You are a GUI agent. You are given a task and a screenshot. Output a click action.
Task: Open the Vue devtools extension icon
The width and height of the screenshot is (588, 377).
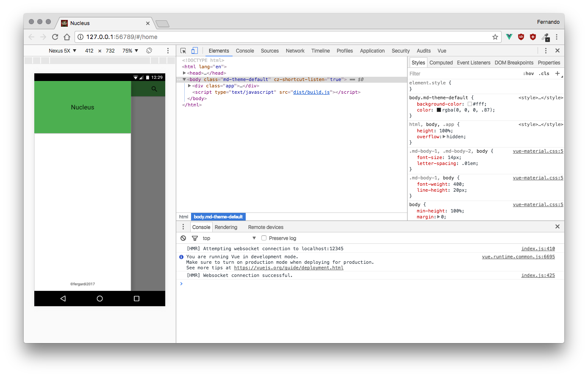(x=509, y=37)
